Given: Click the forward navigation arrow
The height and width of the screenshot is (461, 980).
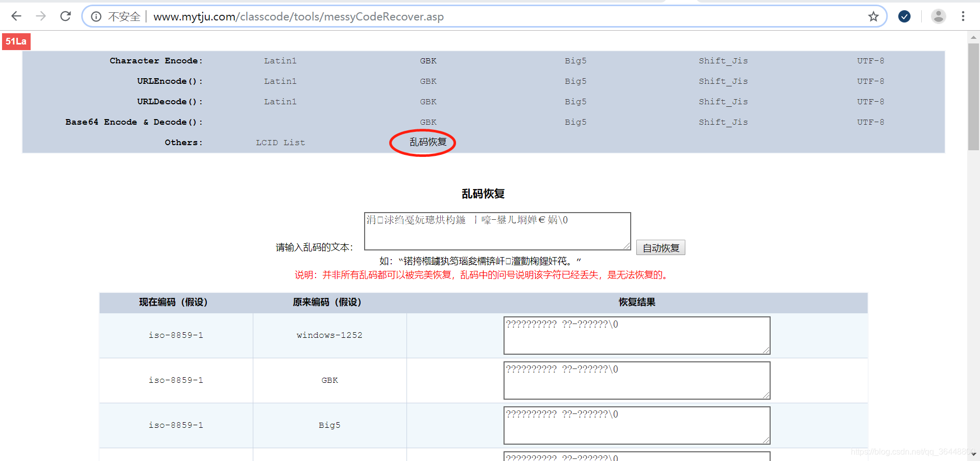Looking at the screenshot, I should pyautogui.click(x=40, y=16).
